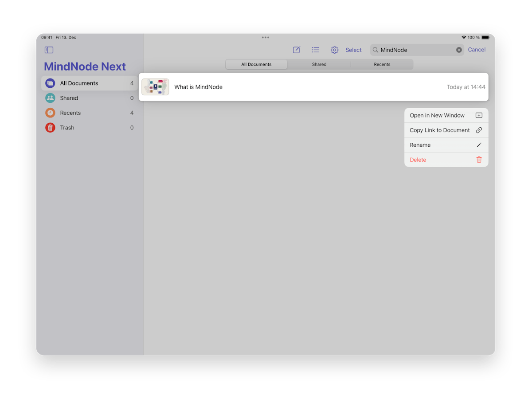Click the Recents clock icon in sidebar

[50, 113]
